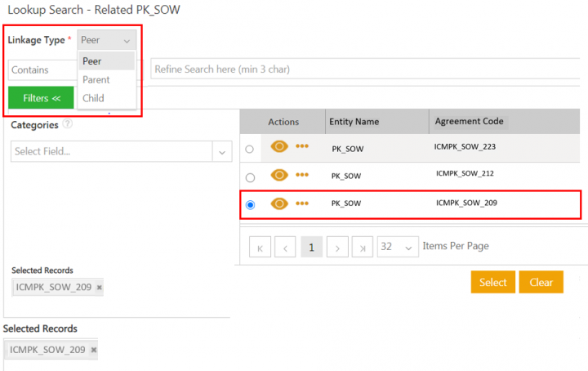Viewport: 588px width, 371px height.
Task: Remove ICMPK_SOW_209 chip in bottom Selected Records
Action: (93, 350)
